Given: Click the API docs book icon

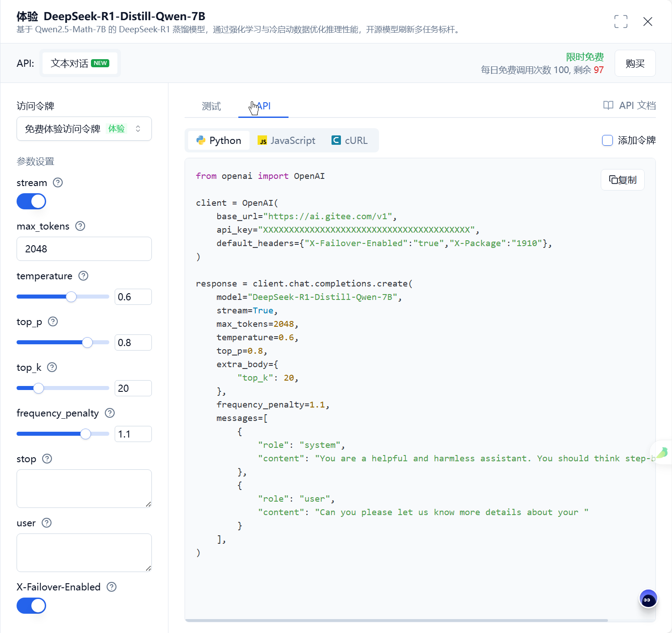Looking at the screenshot, I should tap(608, 105).
